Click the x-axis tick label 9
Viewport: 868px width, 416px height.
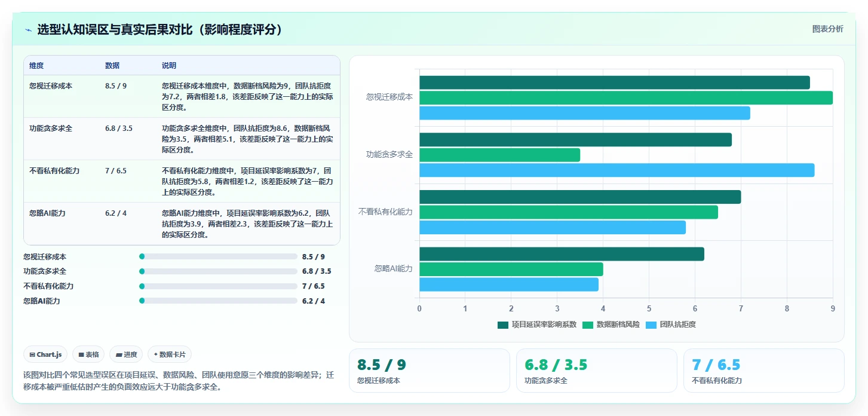coord(833,308)
